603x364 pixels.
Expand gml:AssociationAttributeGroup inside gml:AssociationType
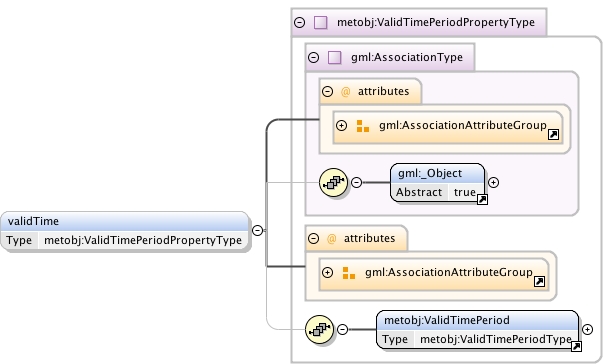[x=341, y=125]
